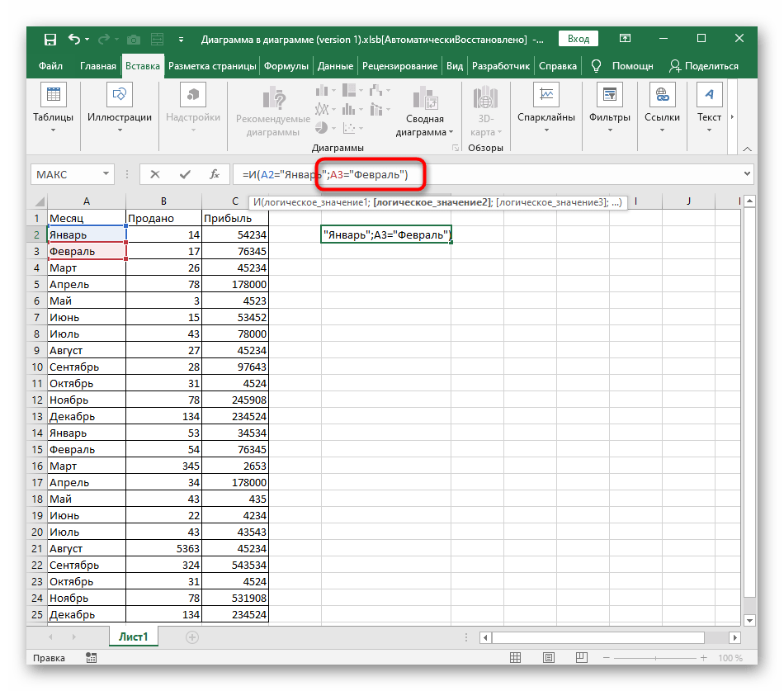Viewport: 784px width, 691px height.
Task: Confirm the formula with the checkmark icon
Action: pos(184,174)
